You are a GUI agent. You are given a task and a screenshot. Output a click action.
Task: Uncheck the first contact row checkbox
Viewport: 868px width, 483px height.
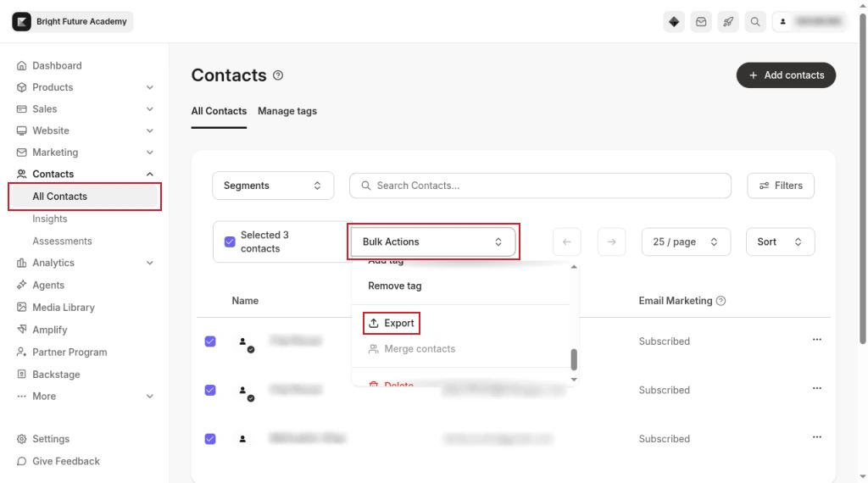(x=210, y=341)
